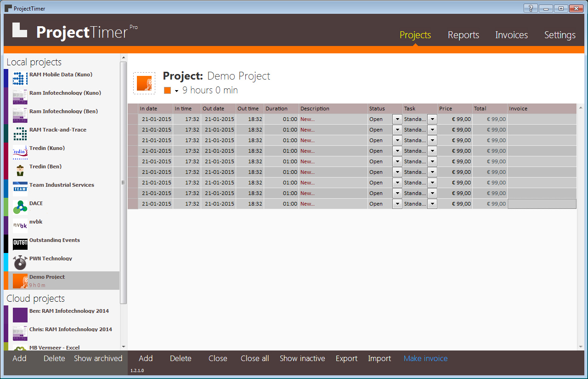Viewport: 588px width, 379px height.
Task: Click the Demo Project avatar in the header
Action: click(144, 83)
